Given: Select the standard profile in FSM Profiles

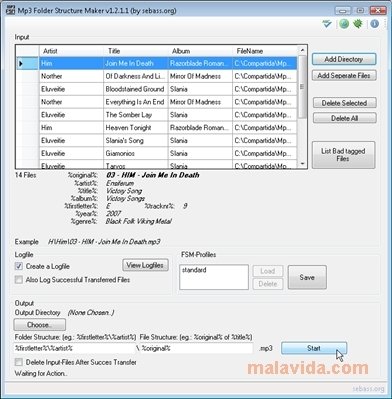Looking at the screenshot, I should tap(194, 270).
